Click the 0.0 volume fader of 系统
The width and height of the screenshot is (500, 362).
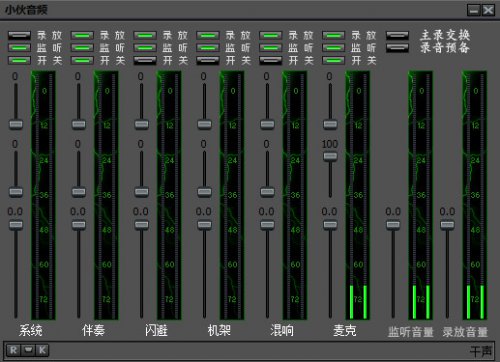[x=16, y=225]
